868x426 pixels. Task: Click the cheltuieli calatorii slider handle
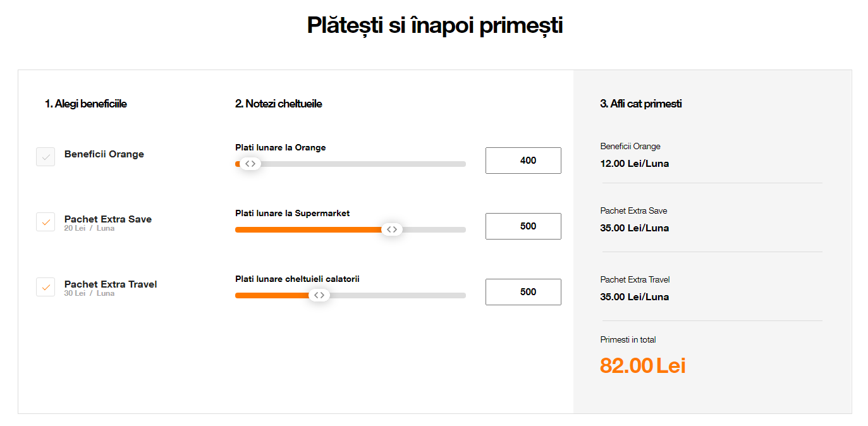coord(319,295)
